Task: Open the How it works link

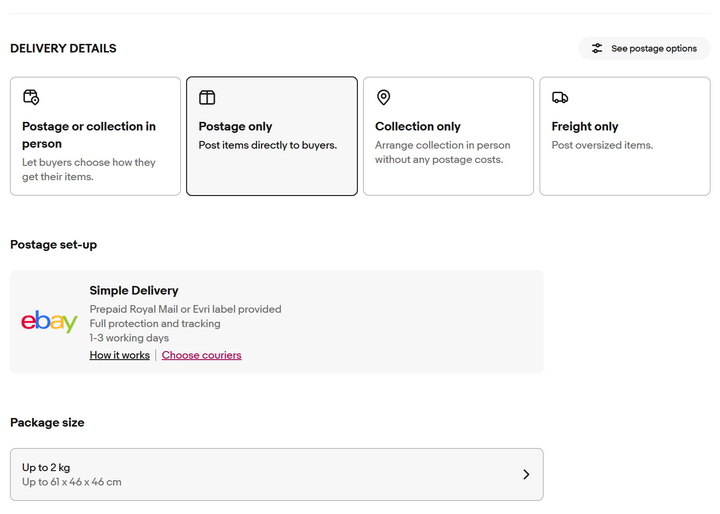Action: (x=119, y=355)
